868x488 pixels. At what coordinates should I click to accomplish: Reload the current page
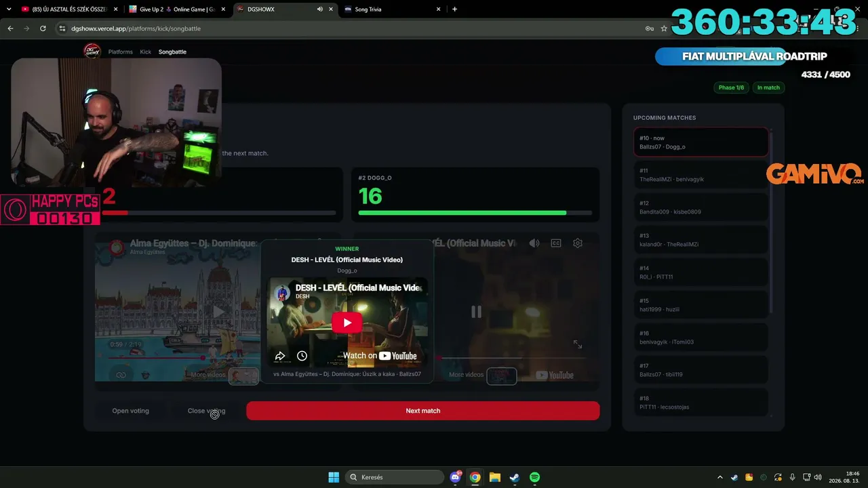43,28
